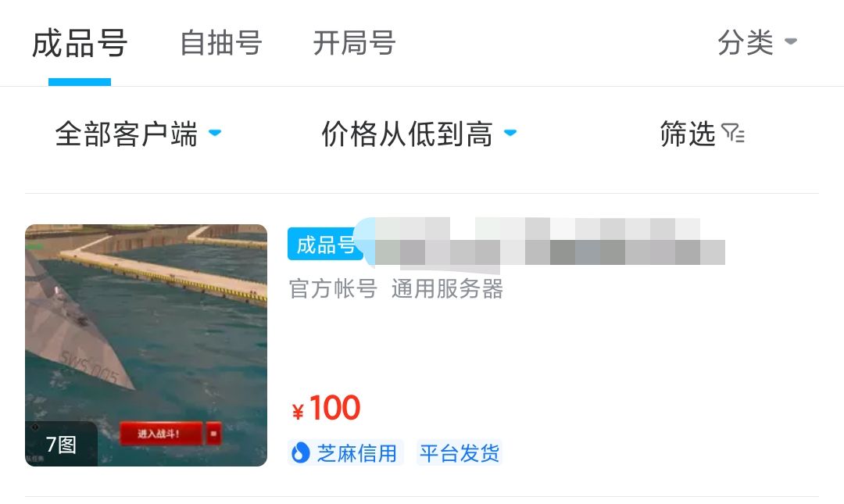This screenshot has height=504, width=844.
Task: Tap the 7图 image count badge
Action: 62,445
